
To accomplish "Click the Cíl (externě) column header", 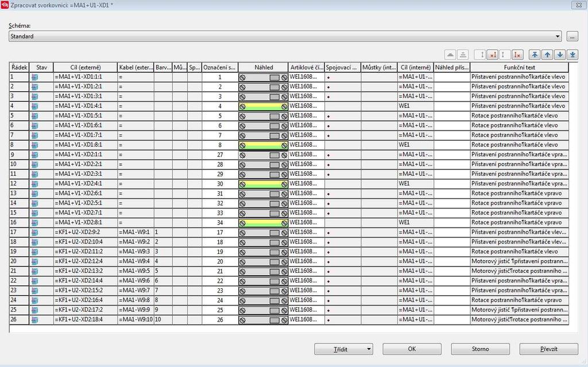I will coord(86,68).
